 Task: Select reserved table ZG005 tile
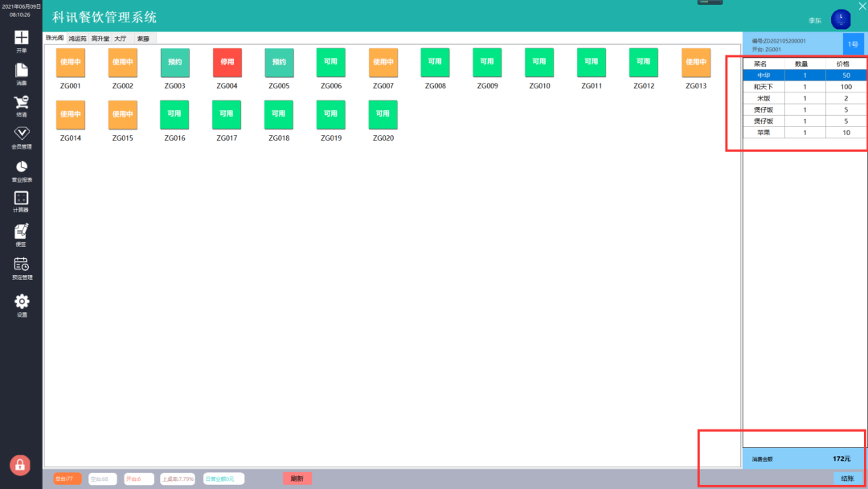(279, 63)
